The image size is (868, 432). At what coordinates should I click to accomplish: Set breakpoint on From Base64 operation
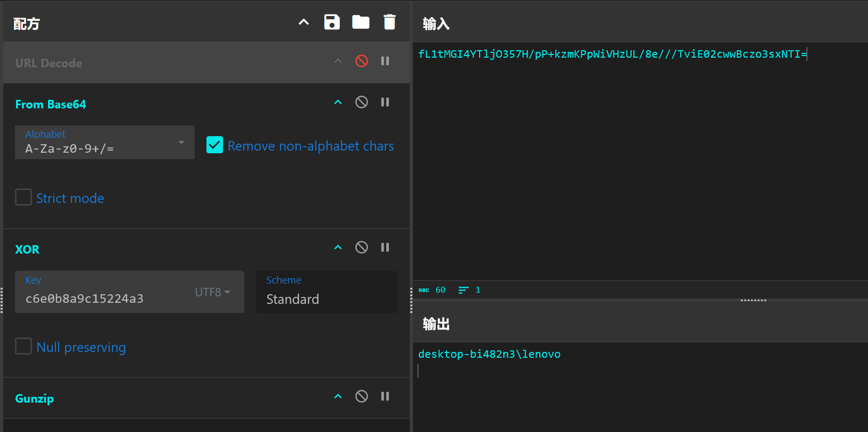(385, 102)
